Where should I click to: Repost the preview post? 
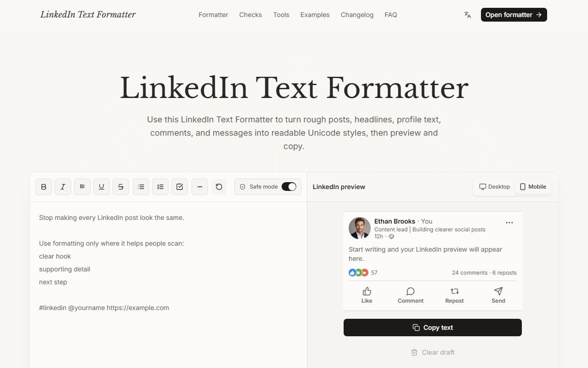click(454, 295)
